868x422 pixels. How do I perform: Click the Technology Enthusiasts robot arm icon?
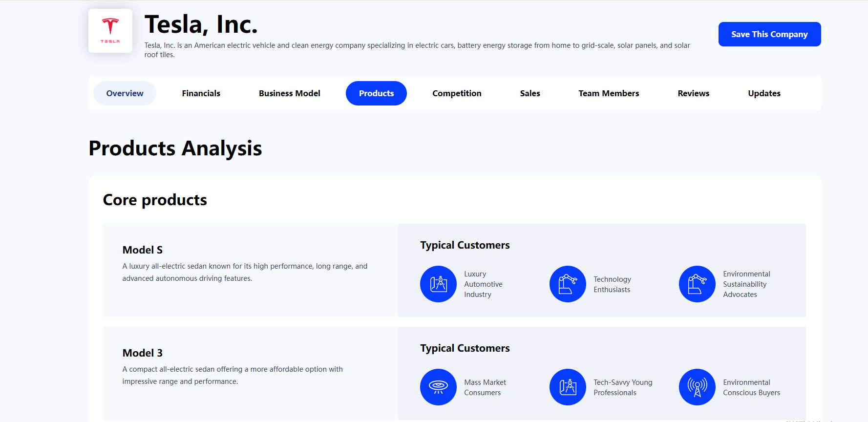click(x=568, y=284)
